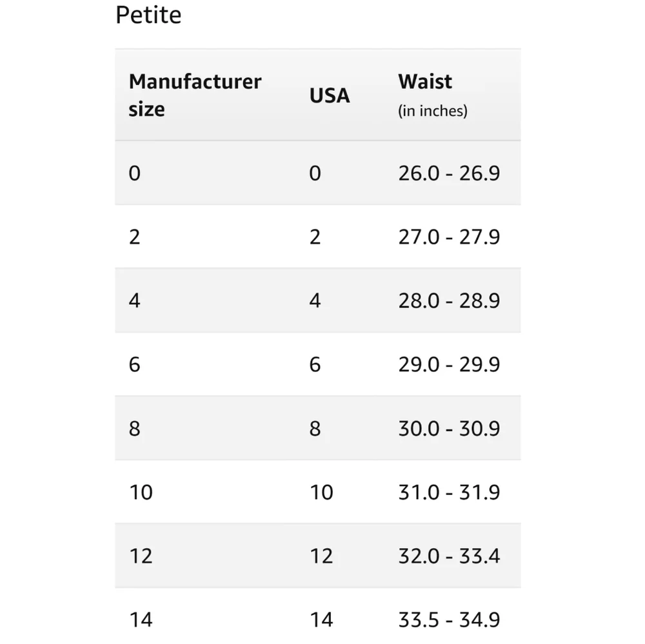
Task: Click USA size 14 cell
Action: click(x=321, y=620)
